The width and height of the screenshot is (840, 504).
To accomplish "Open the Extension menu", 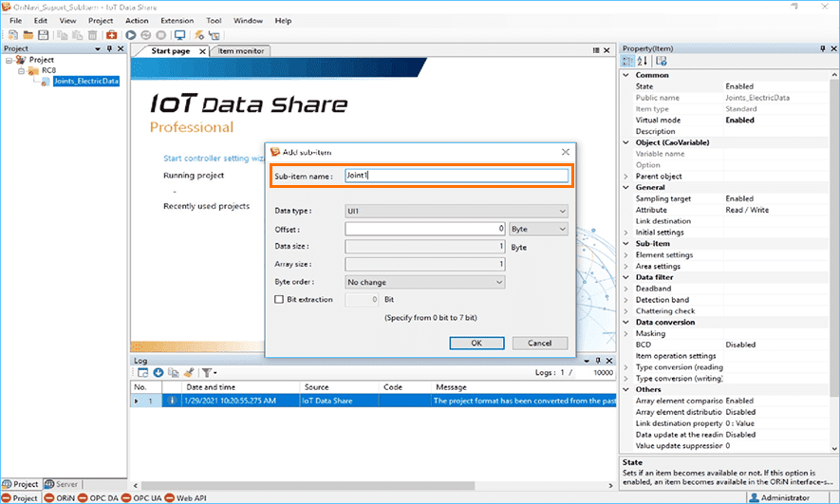I will 177,21.
